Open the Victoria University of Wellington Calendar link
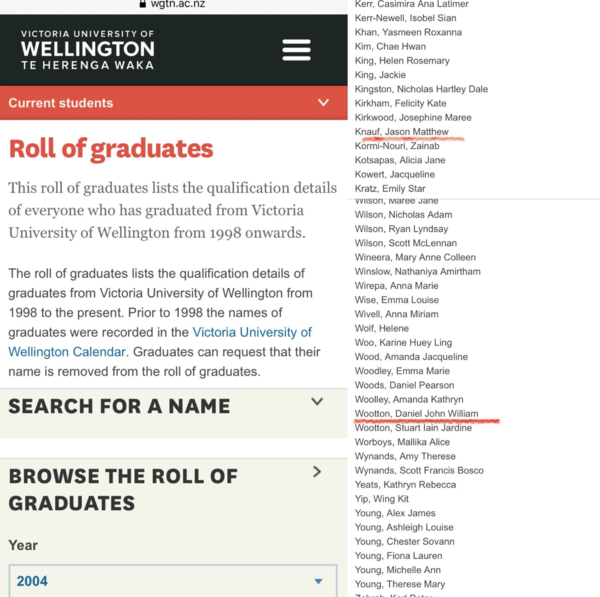 160,342
